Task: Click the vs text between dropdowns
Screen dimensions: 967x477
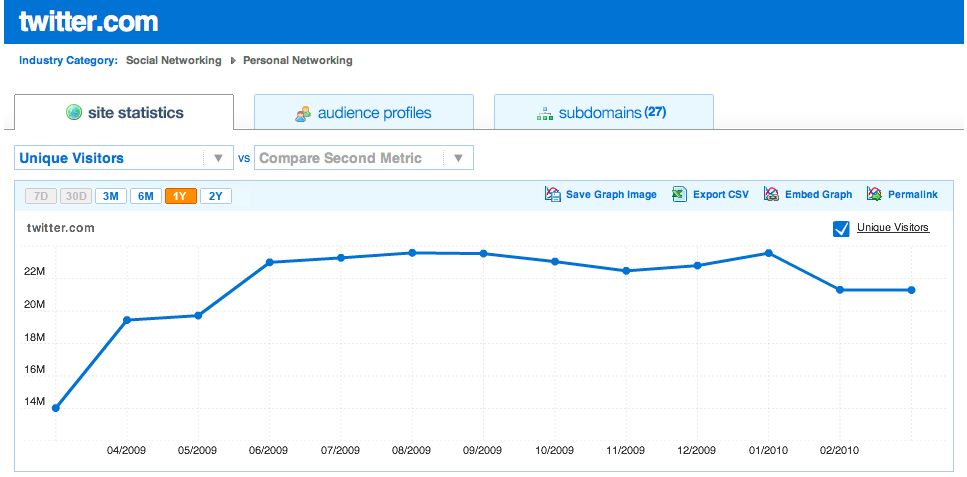Action: coord(244,159)
